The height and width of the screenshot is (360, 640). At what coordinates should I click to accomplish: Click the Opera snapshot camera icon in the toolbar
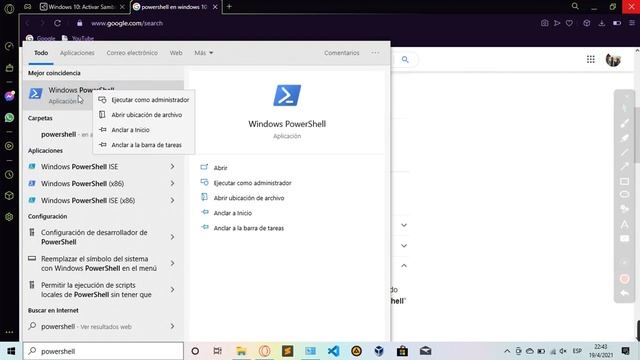click(x=544, y=23)
